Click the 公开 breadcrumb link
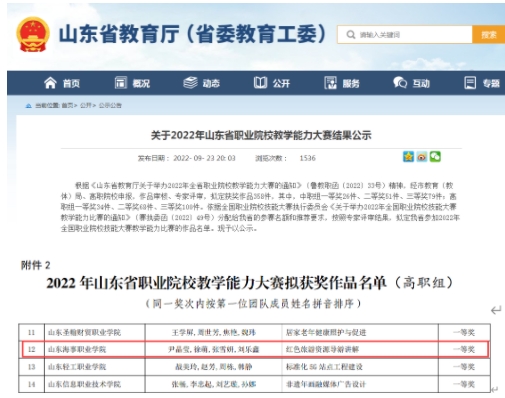Image resolution: width=505 pixels, height=398 pixels. (86, 105)
